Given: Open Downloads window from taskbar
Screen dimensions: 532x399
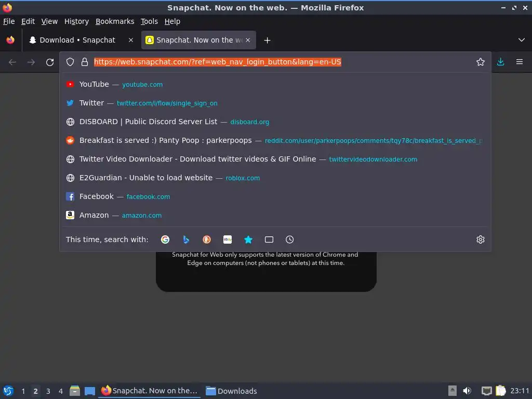Looking at the screenshot, I should (x=232, y=391).
